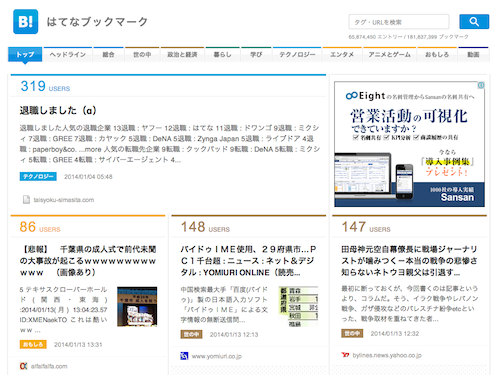Click timestamp 2014/01/04 05:48
This screenshot has width=500, height=375.
[88, 177]
